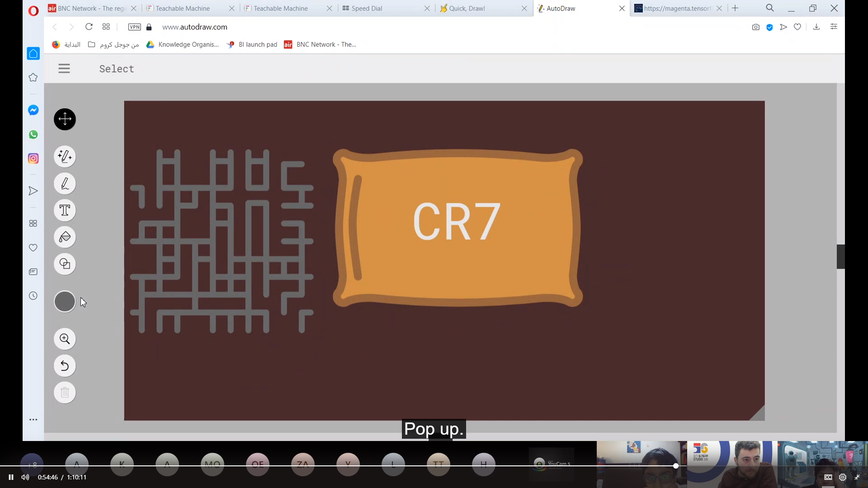
Task: Take a snapshot with camera icon
Action: [756, 27]
